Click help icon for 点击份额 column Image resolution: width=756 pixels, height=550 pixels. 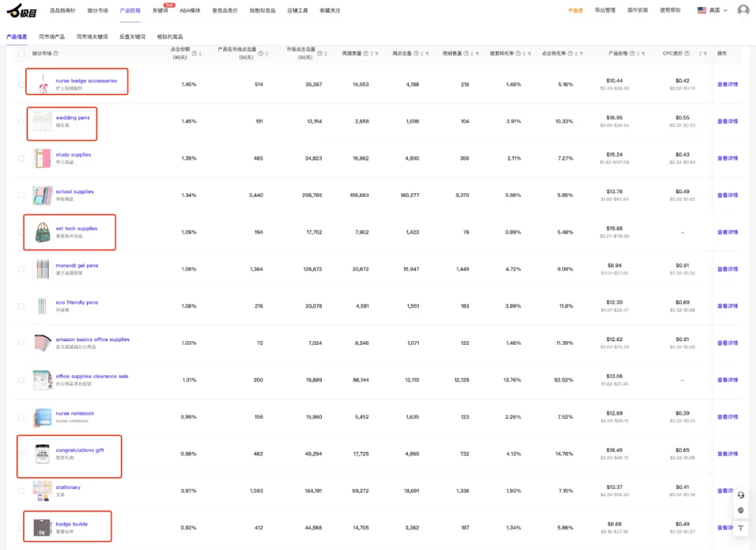coord(195,53)
